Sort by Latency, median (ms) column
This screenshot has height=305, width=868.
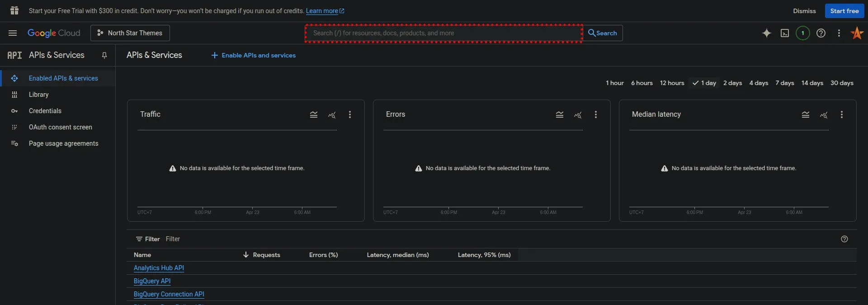(398, 255)
